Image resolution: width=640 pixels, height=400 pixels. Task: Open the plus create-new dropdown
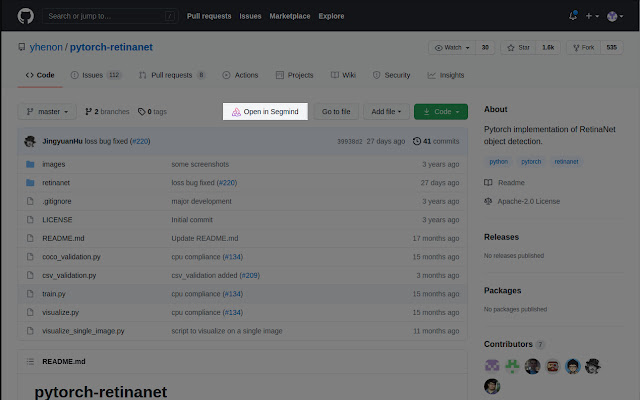[592, 16]
